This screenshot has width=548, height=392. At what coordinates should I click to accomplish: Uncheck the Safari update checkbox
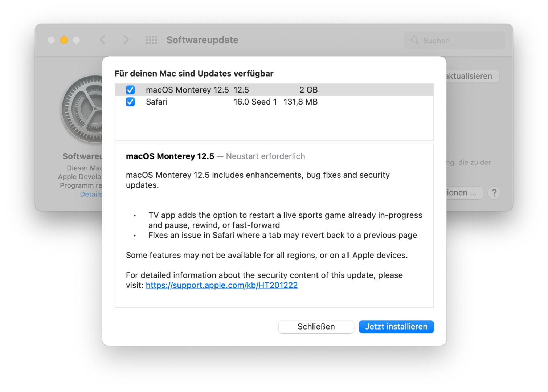[x=130, y=102]
